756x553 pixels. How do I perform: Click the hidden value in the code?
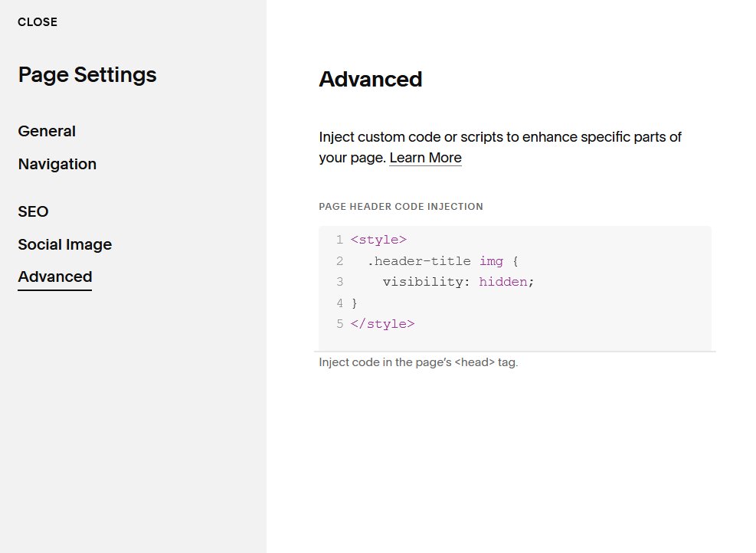coord(503,282)
